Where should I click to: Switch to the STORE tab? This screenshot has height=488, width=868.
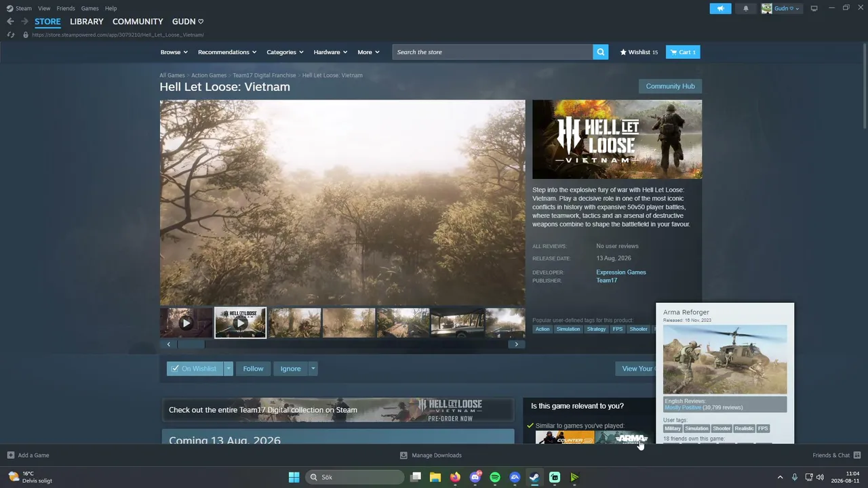point(47,22)
